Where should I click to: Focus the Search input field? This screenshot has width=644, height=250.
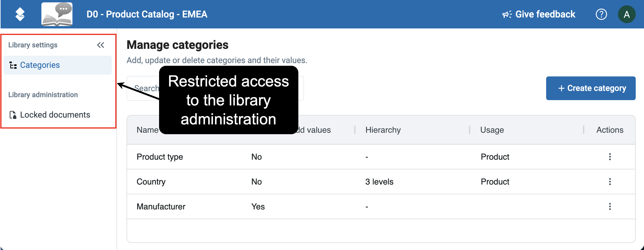click(215, 88)
